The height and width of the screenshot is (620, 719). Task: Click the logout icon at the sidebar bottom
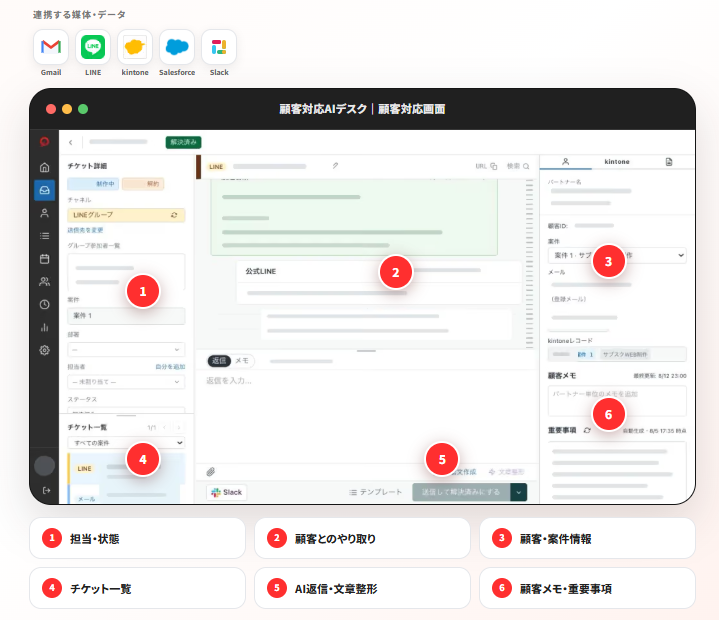[x=46, y=490]
